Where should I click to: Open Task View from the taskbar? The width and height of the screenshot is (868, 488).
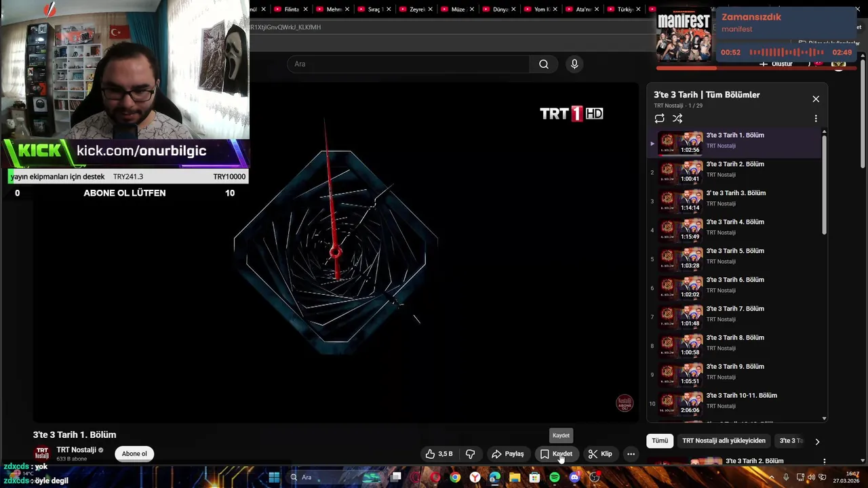[396, 476]
